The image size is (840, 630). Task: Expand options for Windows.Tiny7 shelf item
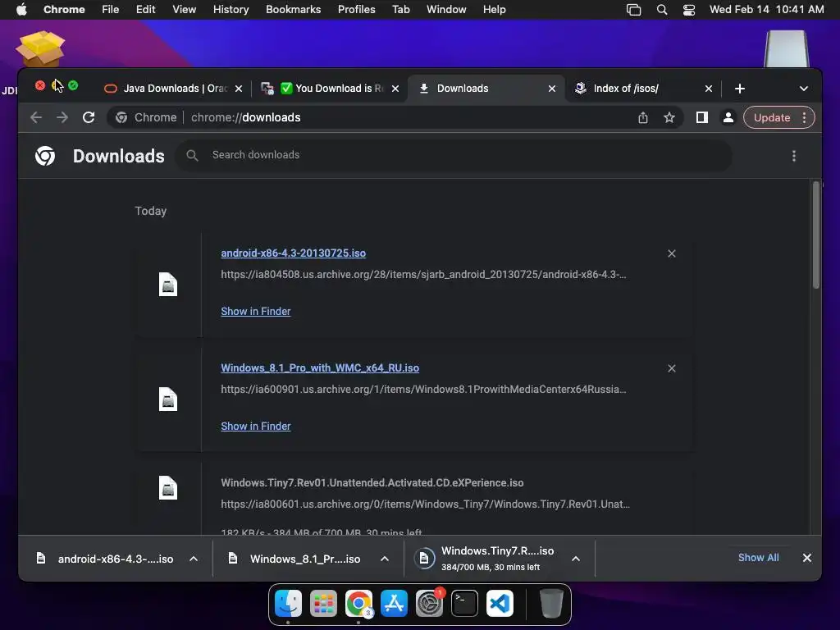pos(576,559)
